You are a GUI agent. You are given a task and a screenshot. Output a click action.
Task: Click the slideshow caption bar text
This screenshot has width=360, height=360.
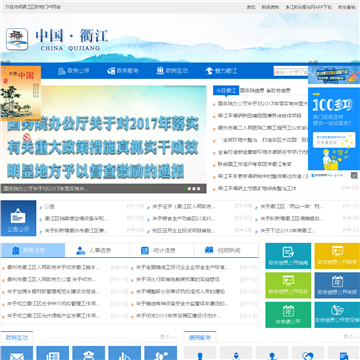(x=46, y=189)
